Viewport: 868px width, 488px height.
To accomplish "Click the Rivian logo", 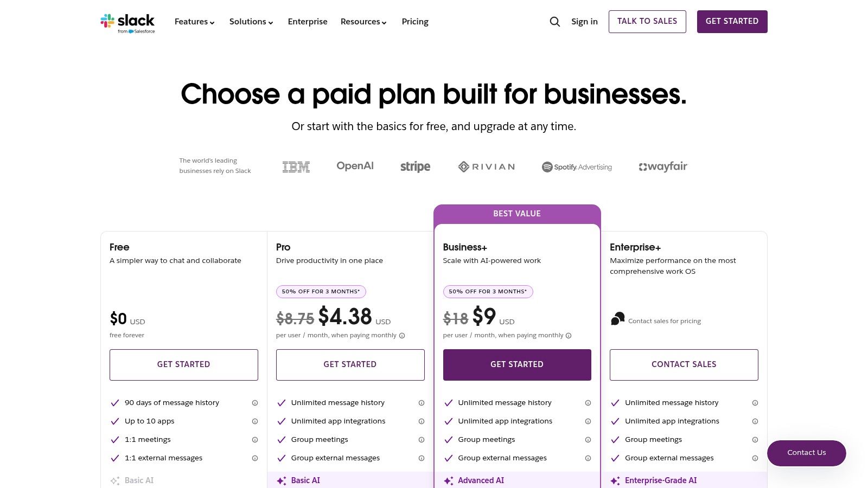I will [x=486, y=166].
